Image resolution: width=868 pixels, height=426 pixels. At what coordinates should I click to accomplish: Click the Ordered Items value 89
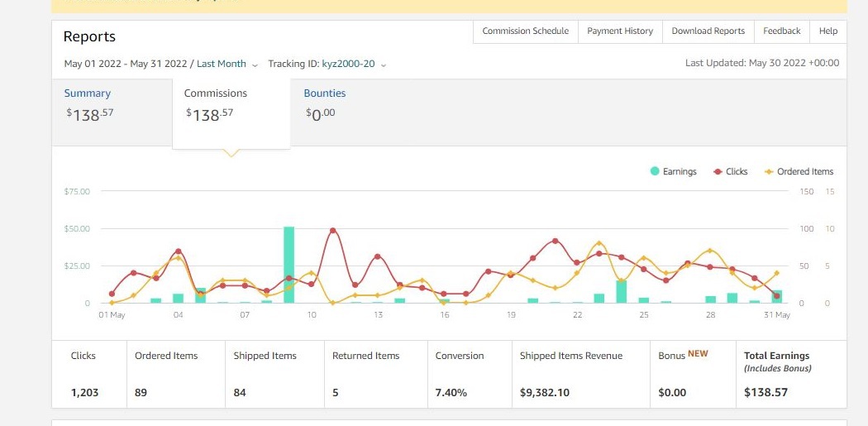coord(141,393)
